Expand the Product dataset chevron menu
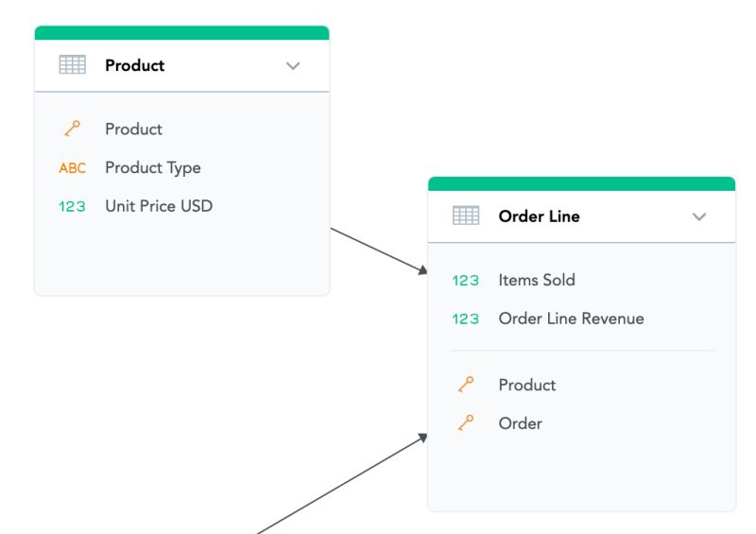Screen dimensions: 756x534 pos(293,66)
